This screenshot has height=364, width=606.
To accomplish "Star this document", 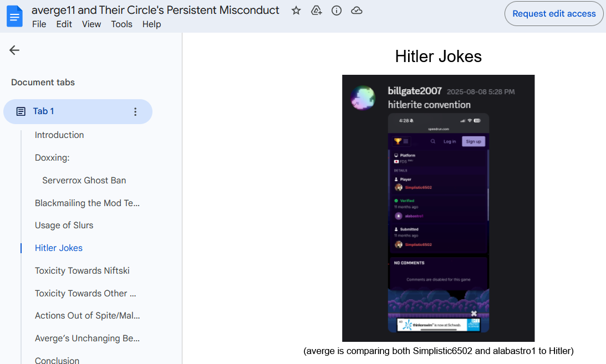I will point(296,11).
